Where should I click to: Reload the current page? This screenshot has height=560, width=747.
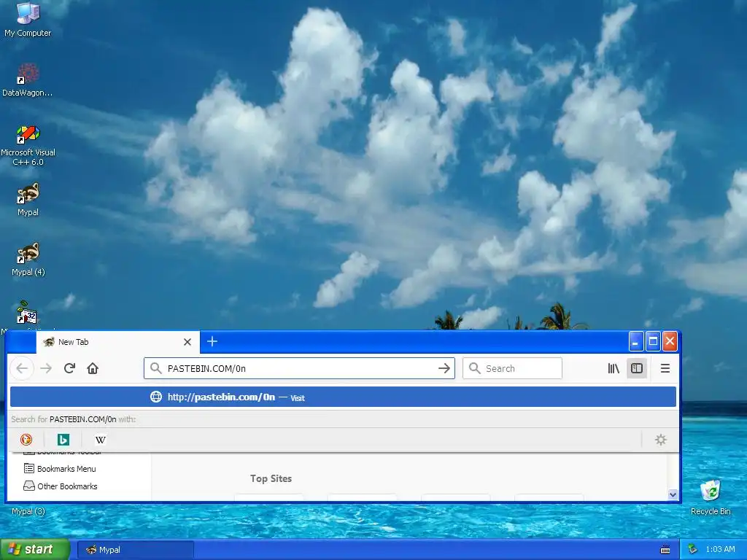(69, 368)
